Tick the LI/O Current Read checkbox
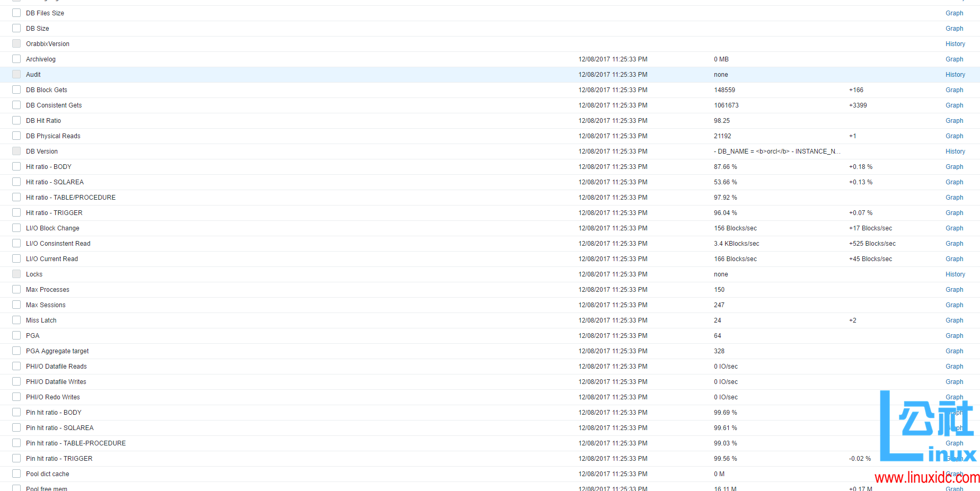 (16, 258)
